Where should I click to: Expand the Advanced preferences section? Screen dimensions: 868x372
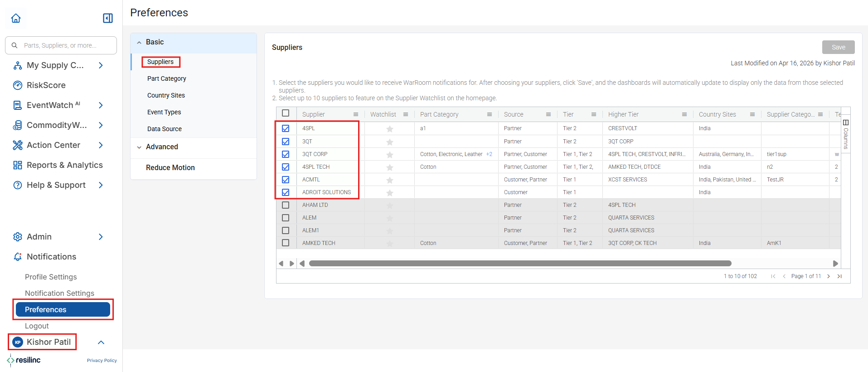(x=139, y=147)
